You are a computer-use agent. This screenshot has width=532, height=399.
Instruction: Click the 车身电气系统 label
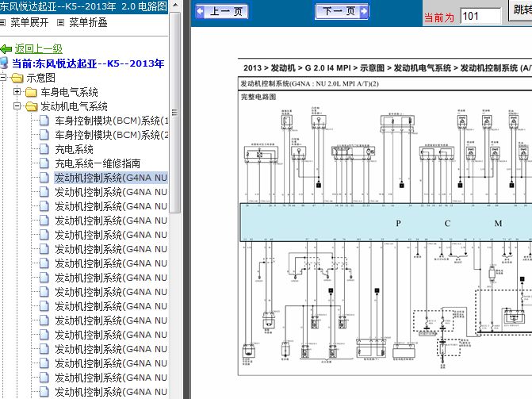[x=69, y=92]
